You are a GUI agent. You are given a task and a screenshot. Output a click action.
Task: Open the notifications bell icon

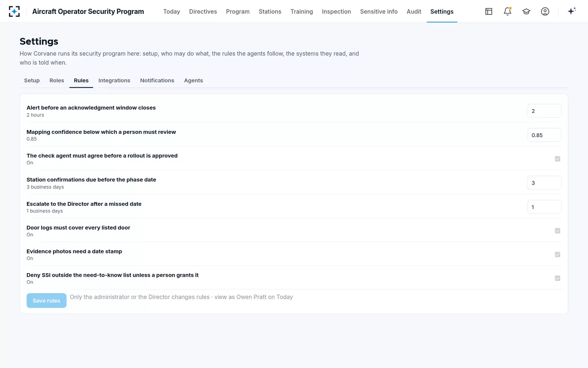point(508,11)
